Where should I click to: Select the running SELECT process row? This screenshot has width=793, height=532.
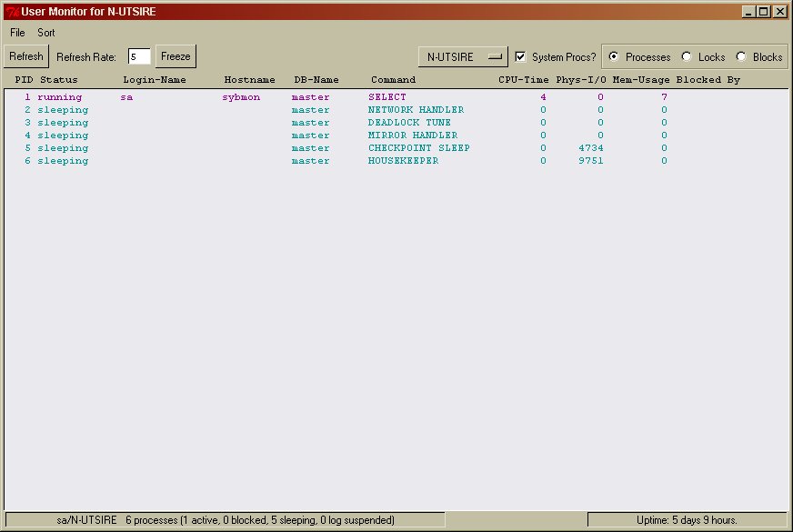coord(387,97)
